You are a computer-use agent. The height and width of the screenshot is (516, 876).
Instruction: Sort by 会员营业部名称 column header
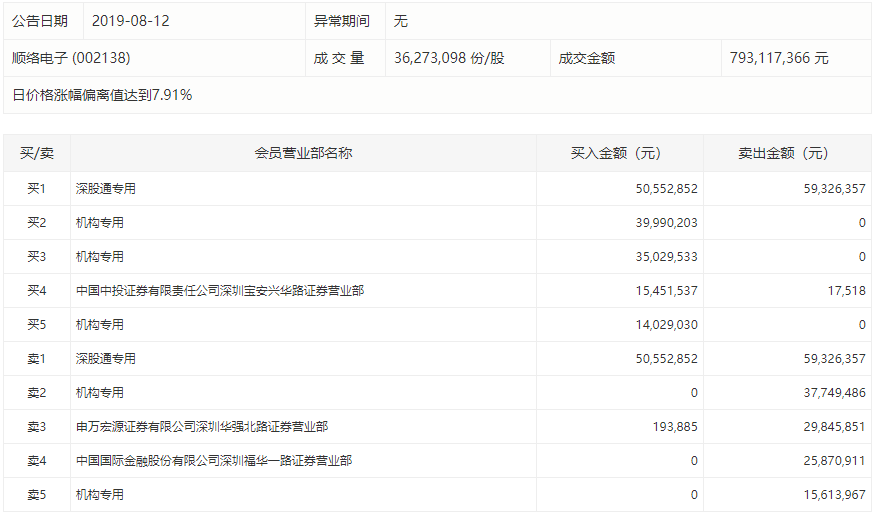point(303,154)
